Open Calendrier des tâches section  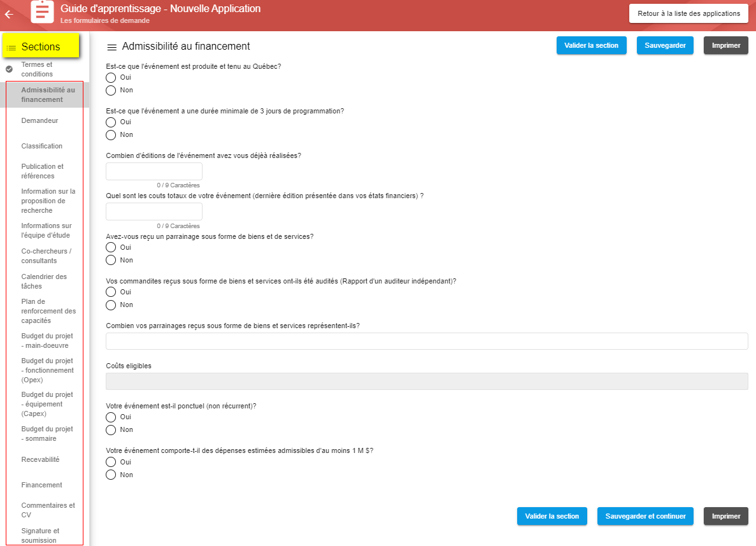(44, 281)
